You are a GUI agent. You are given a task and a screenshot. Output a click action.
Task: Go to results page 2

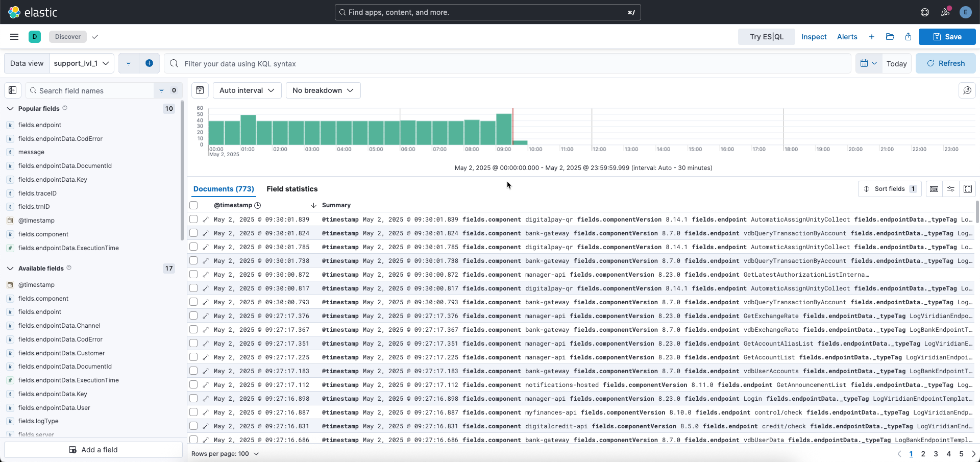(923, 454)
